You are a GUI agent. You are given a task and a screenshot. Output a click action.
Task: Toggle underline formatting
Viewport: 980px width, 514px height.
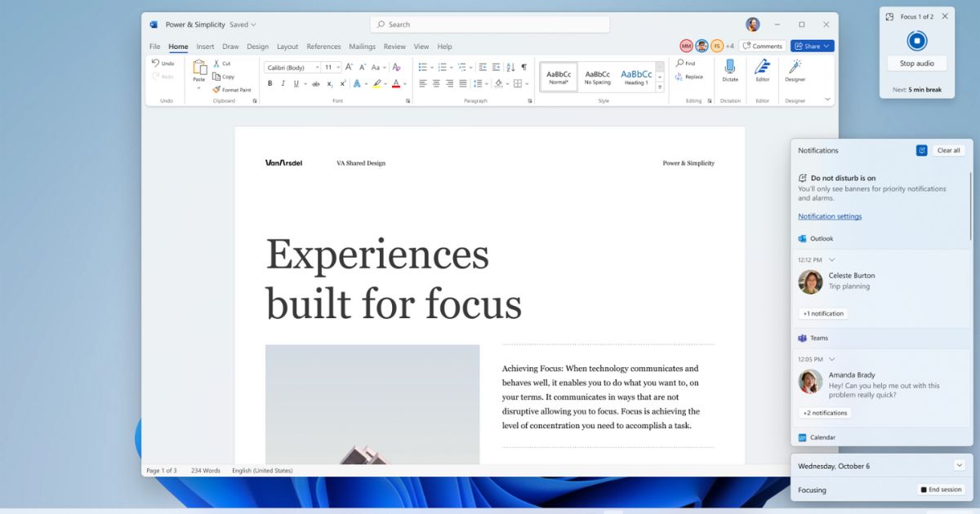(296, 83)
